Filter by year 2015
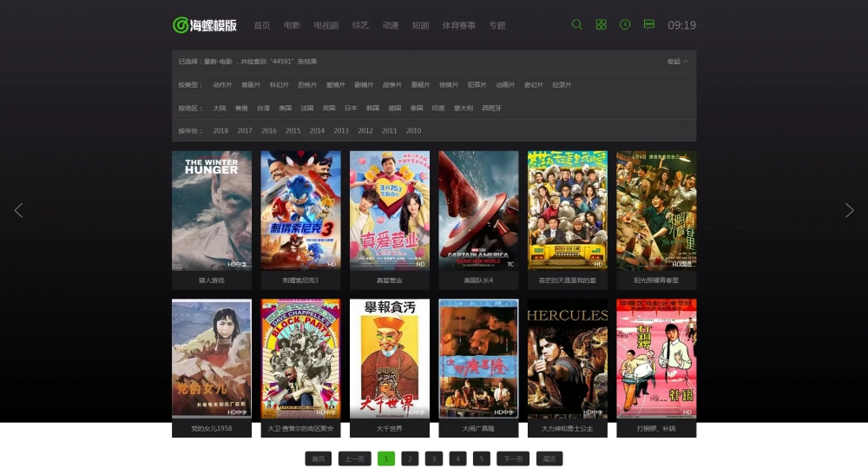868x475 pixels. 293,130
